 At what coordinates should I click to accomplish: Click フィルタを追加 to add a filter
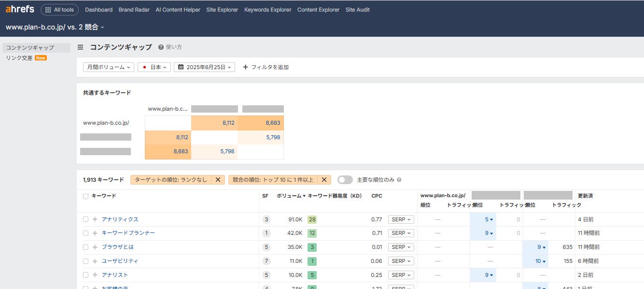[266, 67]
